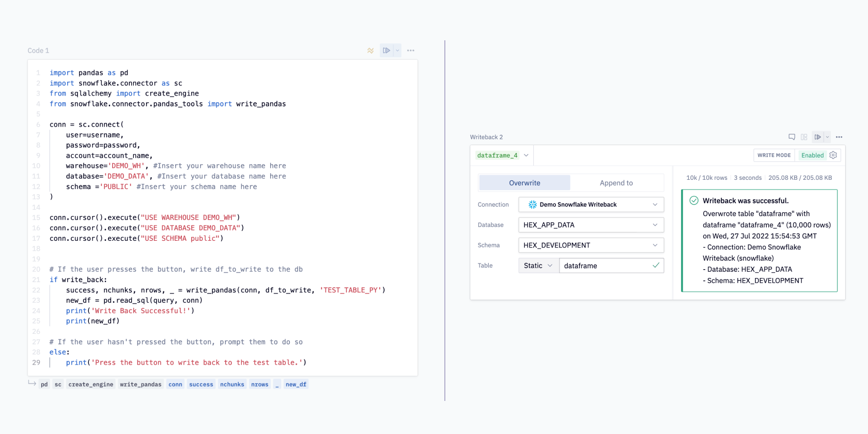Click the Snowflake connection icon
The image size is (868, 434).
(533, 205)
